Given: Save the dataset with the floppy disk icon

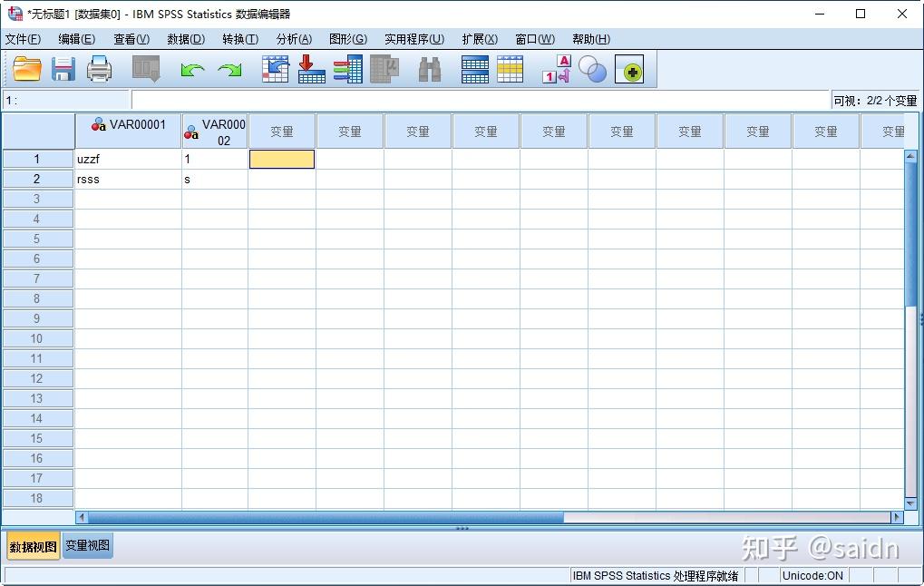Looking at the screenshot, I should pyautogui.click(x=63, y=69).
